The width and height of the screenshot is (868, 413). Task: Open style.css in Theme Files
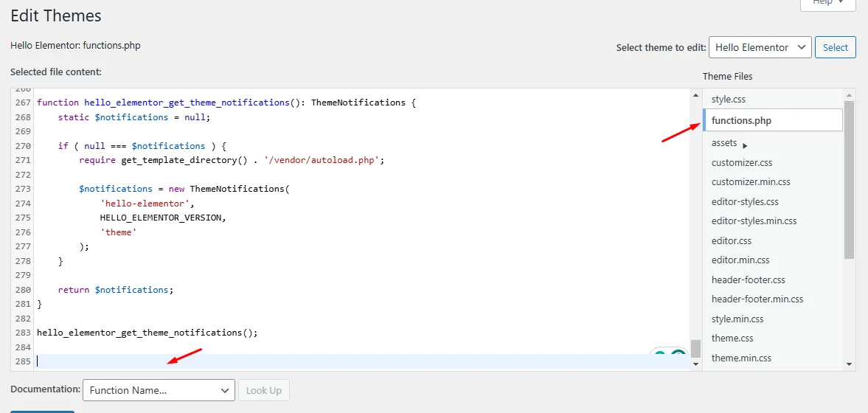click(729, 100)
